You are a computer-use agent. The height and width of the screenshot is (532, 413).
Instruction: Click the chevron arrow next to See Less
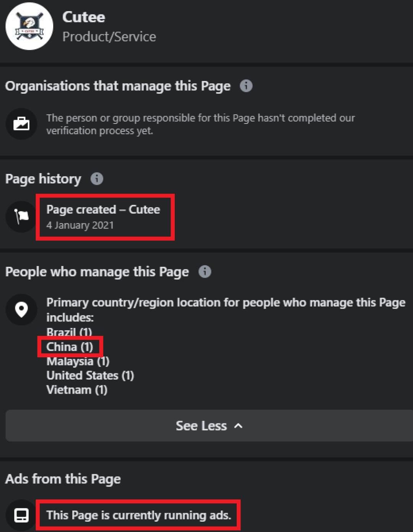pos(238,426)
